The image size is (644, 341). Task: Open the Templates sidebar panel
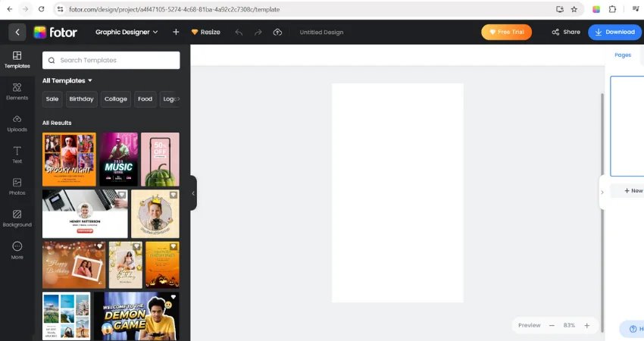(x=17, y=60)
